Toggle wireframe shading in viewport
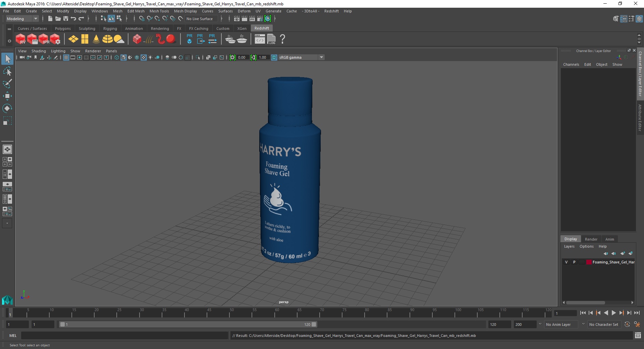644x349 pixels. [x=117, y=57]
